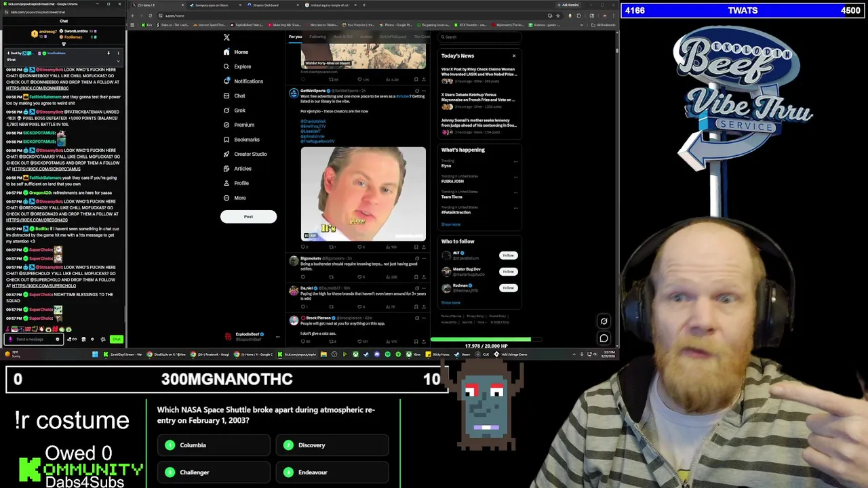
Task: Follow Master Bug Dev
Action: click(508, 272)
